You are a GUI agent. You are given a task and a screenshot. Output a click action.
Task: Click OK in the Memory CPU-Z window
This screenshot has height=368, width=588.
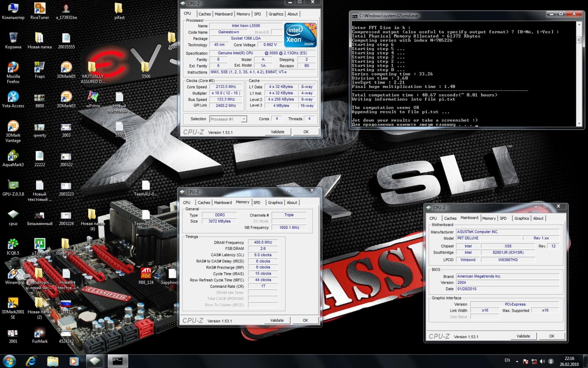(305, 321)
